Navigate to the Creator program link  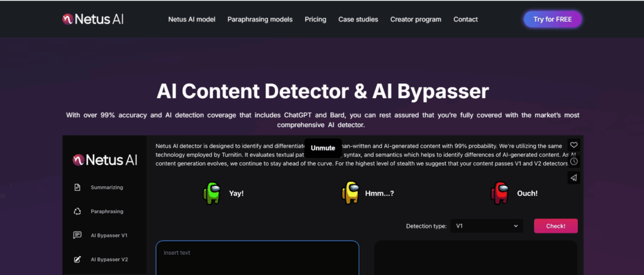pos(416,20)
